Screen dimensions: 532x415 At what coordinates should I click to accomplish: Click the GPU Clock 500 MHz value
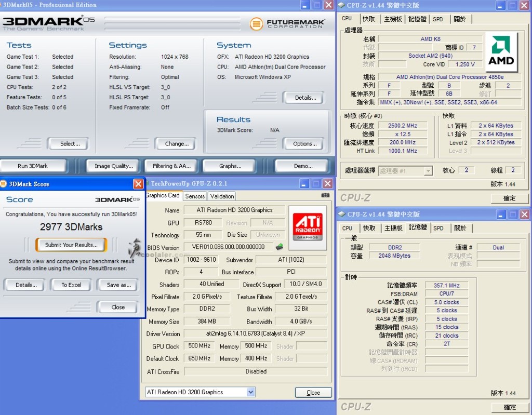click(199, 345)
